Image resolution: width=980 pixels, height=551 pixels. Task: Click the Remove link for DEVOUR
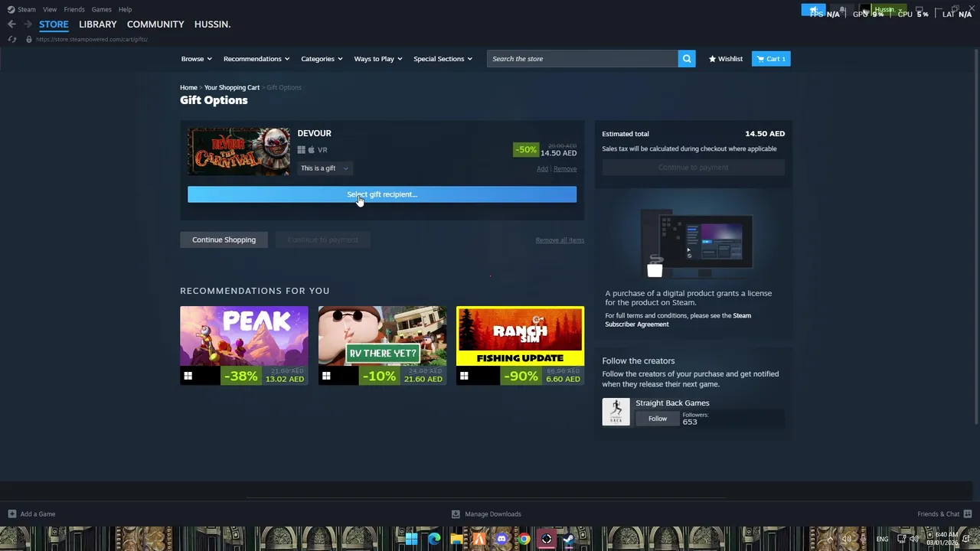click(565, 169)
